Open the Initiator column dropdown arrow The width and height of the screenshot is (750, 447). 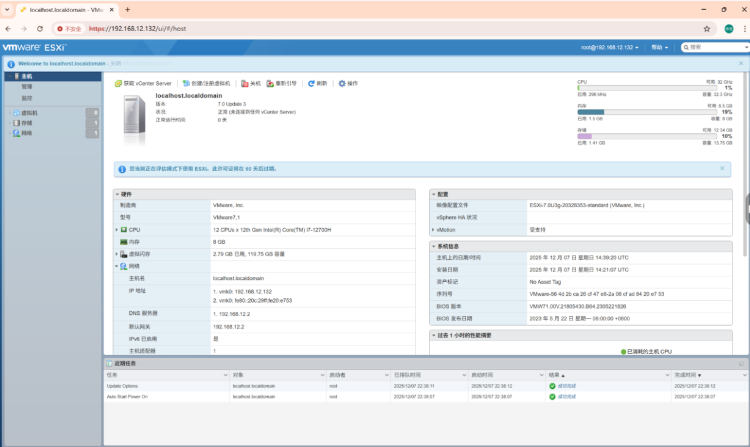pos(386,375)
